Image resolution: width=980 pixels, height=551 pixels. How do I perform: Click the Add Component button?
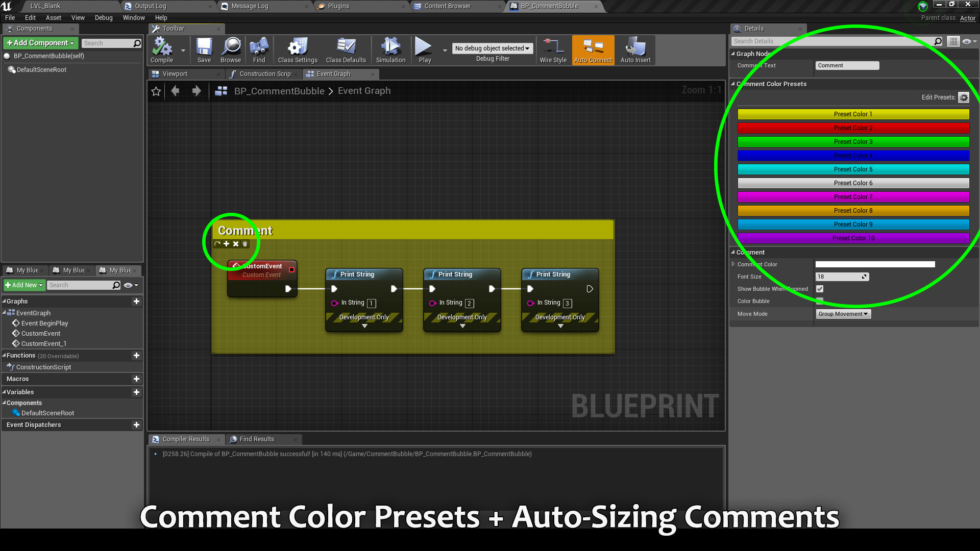[x=41, y=43]
